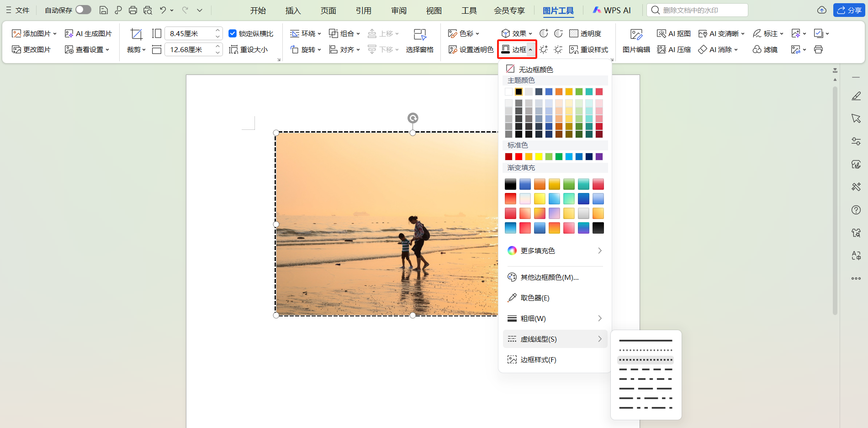This screenshot has height=428, width=868.
Task: Switch to the 审阅 ribbon tab
Action: click(x=398, y=10)
